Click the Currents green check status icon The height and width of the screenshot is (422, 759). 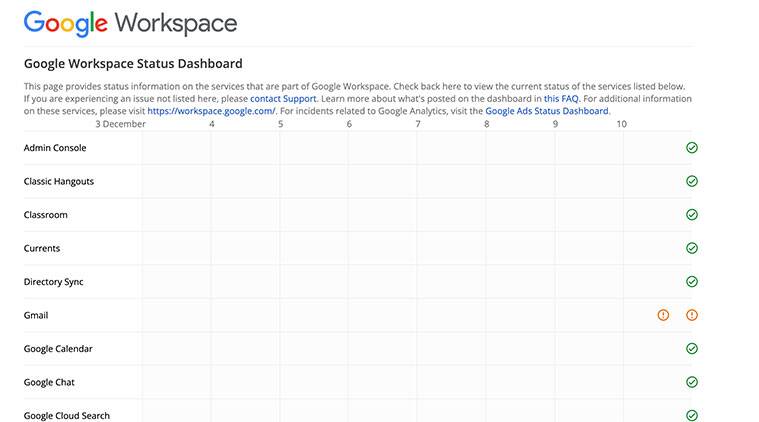[692, 248]
